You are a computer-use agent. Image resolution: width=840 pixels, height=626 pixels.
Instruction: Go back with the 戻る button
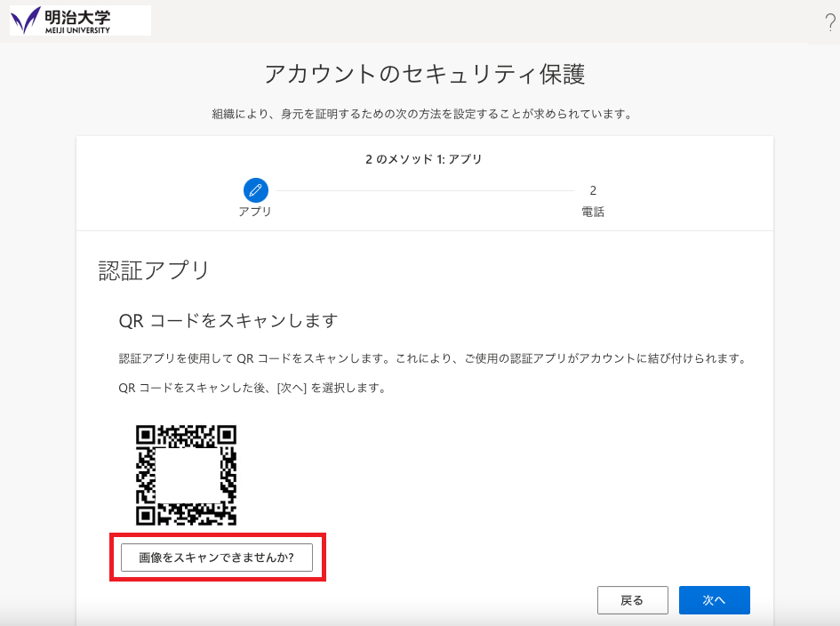pyautogui.click(x=633, y=600)
